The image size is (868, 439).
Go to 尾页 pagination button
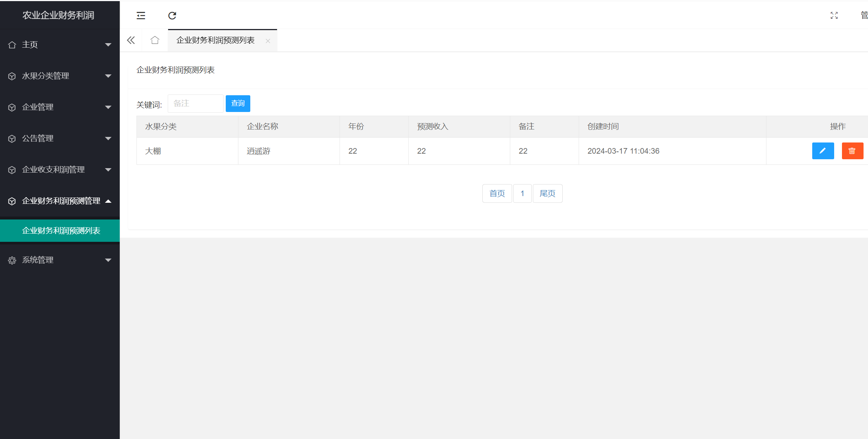click(x=547, y=193)
